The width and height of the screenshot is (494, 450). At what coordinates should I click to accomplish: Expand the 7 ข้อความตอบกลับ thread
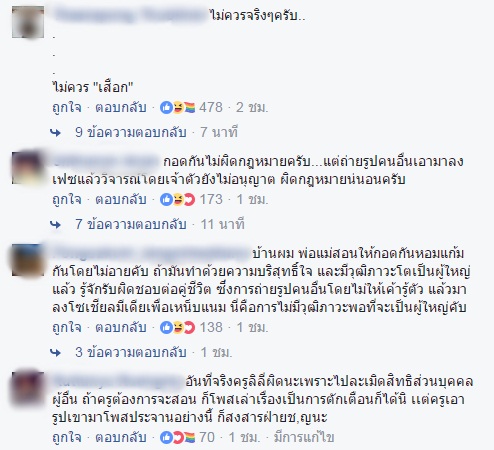point(131,225)
